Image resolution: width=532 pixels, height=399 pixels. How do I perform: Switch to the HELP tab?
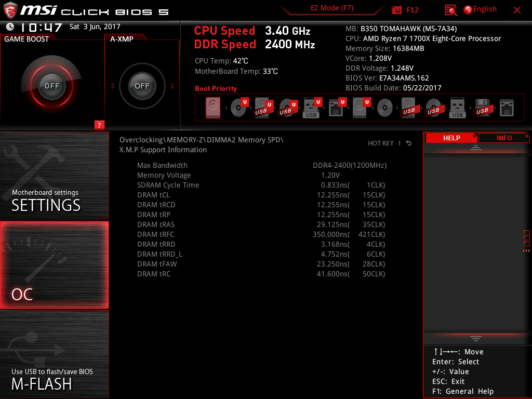(451, 138)
